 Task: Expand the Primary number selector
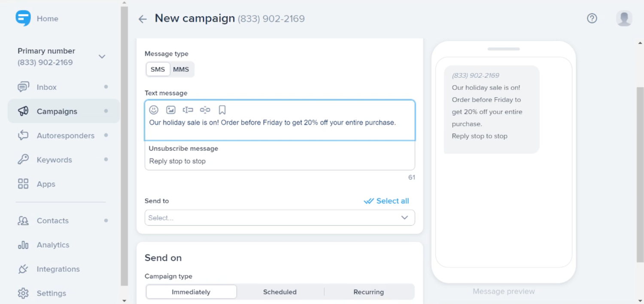(x=102, y=57)
